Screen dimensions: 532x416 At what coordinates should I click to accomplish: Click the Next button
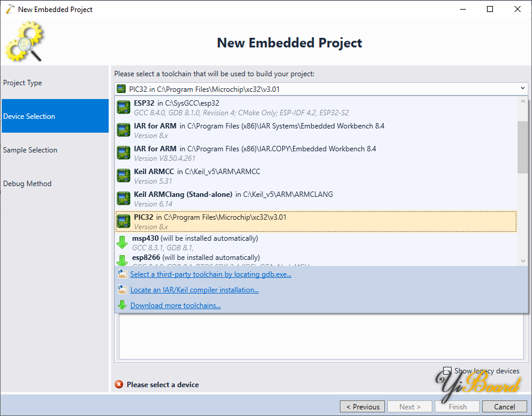410,406
